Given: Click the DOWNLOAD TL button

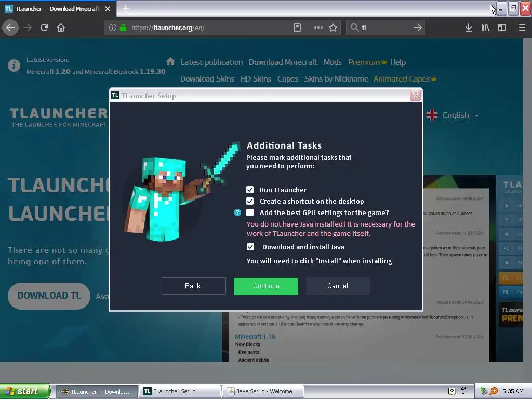Looking at the screenshot, I should tap(49, 296).
